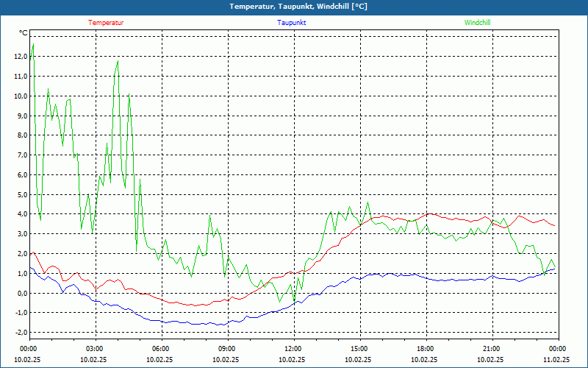
Task: Click the 3,0 y-axis value
Action: tap(22, 234)
